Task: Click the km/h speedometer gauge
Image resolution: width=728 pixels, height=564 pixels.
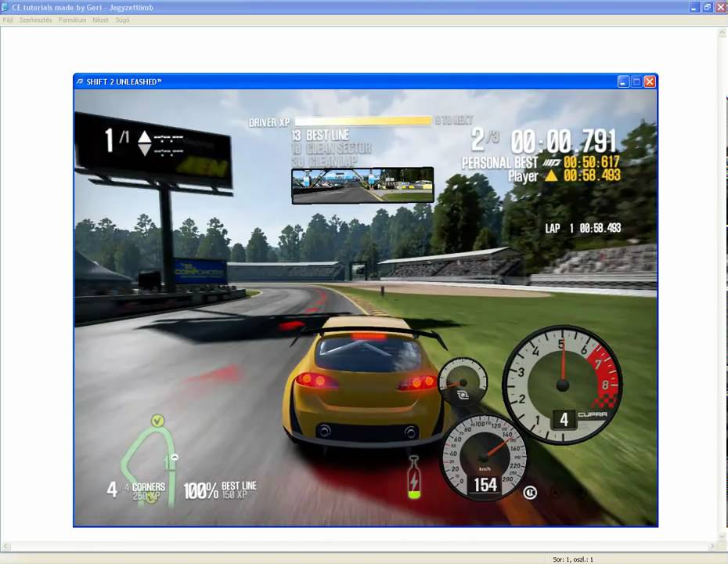Action: [x=483, y=457]
